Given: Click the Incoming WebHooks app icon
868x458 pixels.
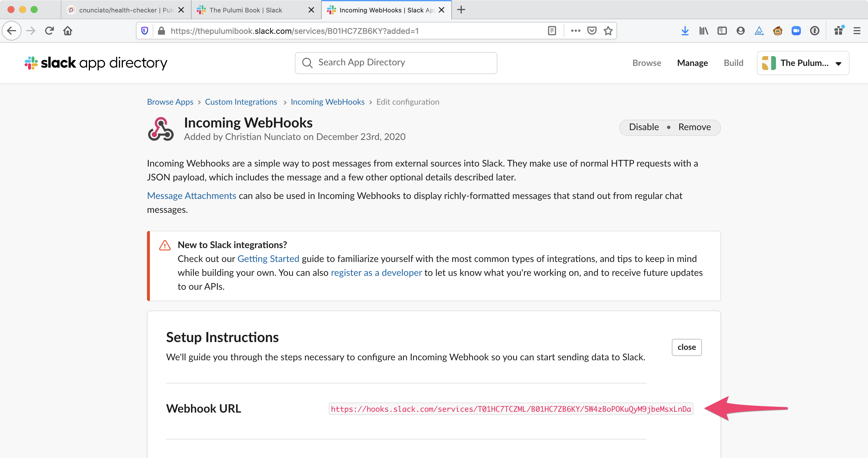Looking at the screenshot, I should 161,129.
